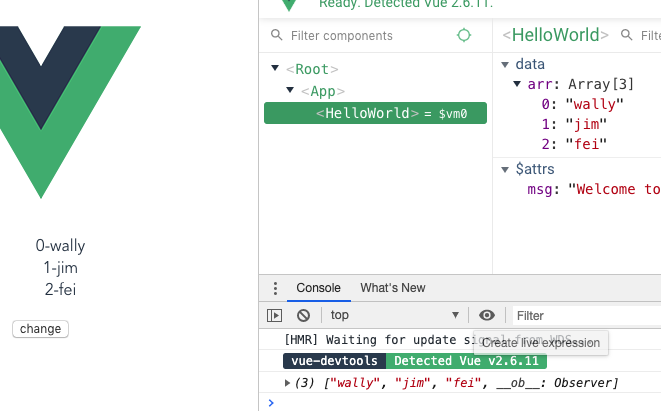Click the 1-jim list item
This screenshot has height=411, width=661.
pyautogui.click(x=60, y=268)
